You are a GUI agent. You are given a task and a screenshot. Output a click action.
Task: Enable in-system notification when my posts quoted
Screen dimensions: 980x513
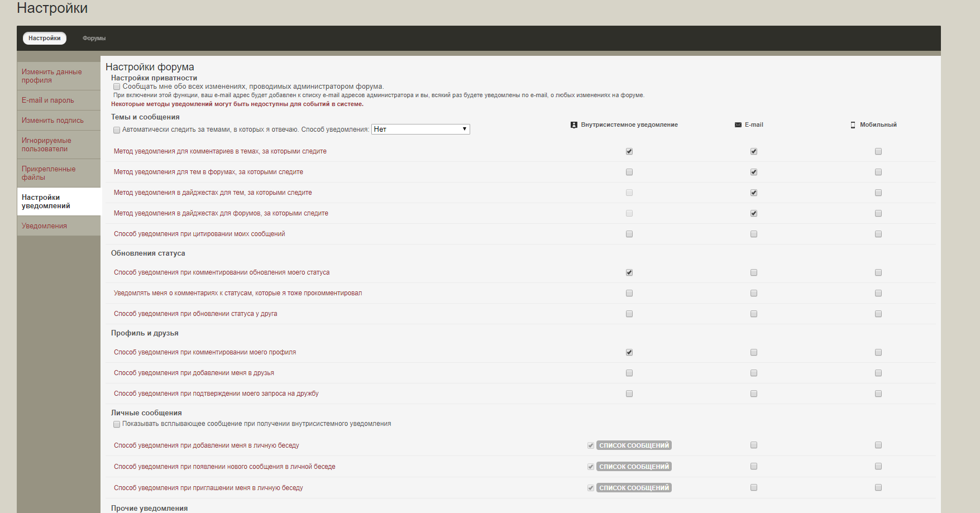(x=629, y=234)
